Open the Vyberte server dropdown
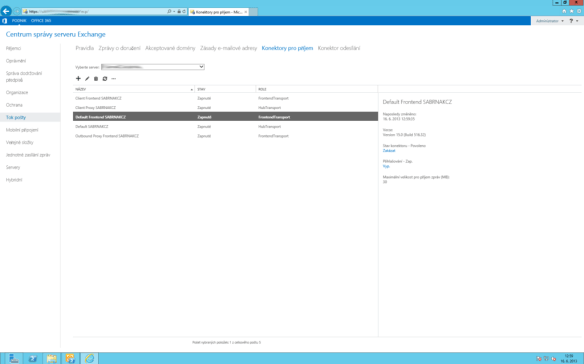584x364 pixels. [x=153, y=67]
